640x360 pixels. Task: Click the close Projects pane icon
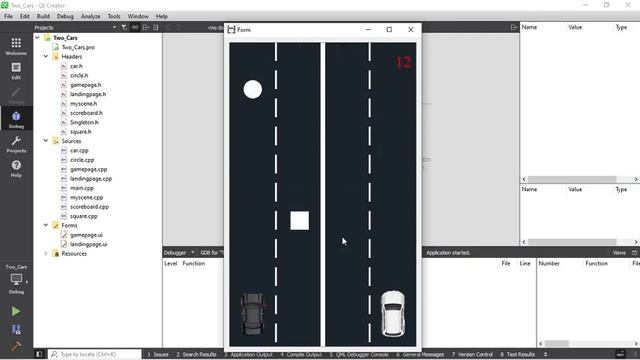[x=156, y=27]
